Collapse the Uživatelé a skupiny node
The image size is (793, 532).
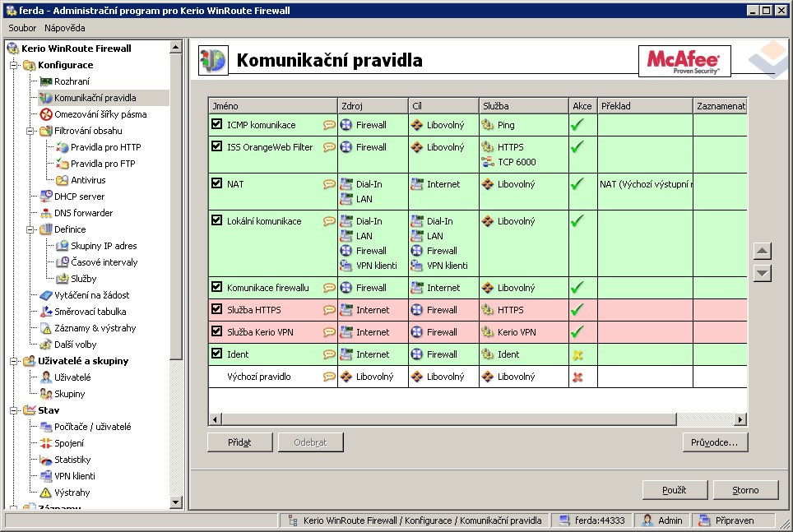(14, 361)
